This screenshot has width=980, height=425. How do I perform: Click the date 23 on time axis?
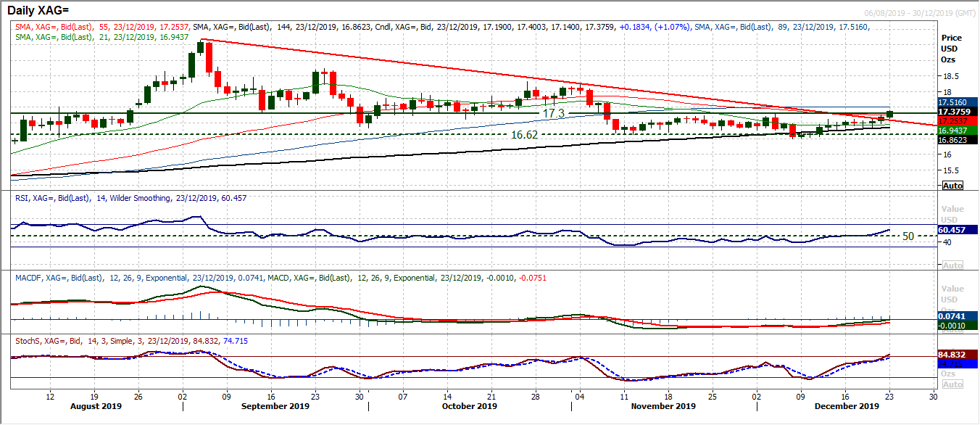point(889,397)
